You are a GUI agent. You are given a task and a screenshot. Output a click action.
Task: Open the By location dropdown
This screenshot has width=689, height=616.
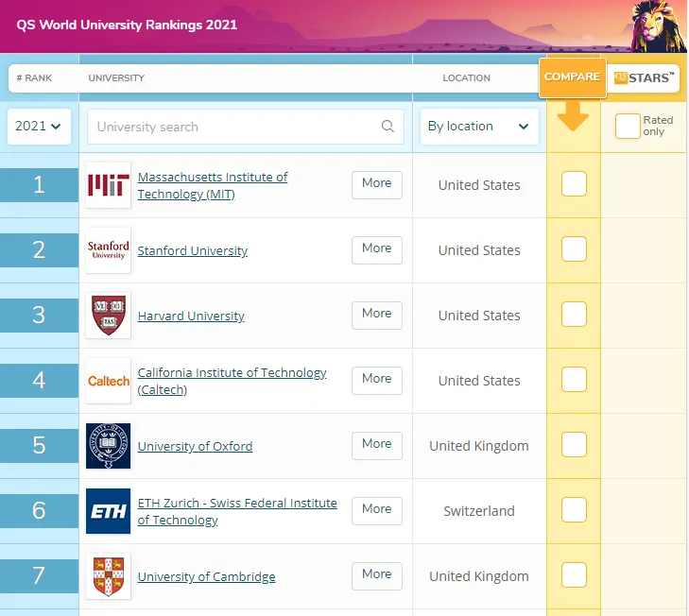479,126
